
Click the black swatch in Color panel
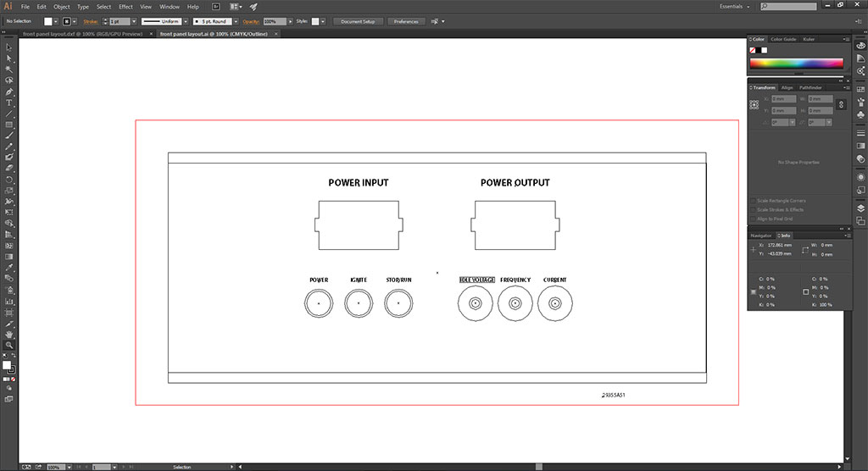[x=759, y=50]
